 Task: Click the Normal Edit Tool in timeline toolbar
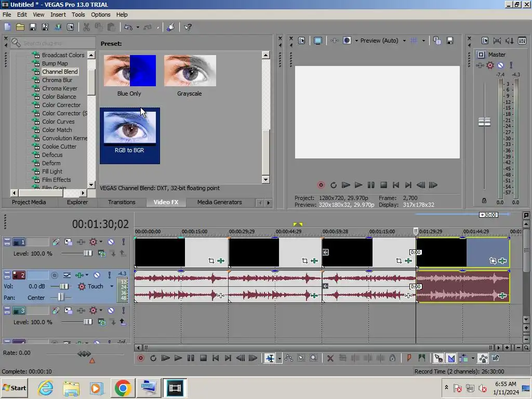270,358
